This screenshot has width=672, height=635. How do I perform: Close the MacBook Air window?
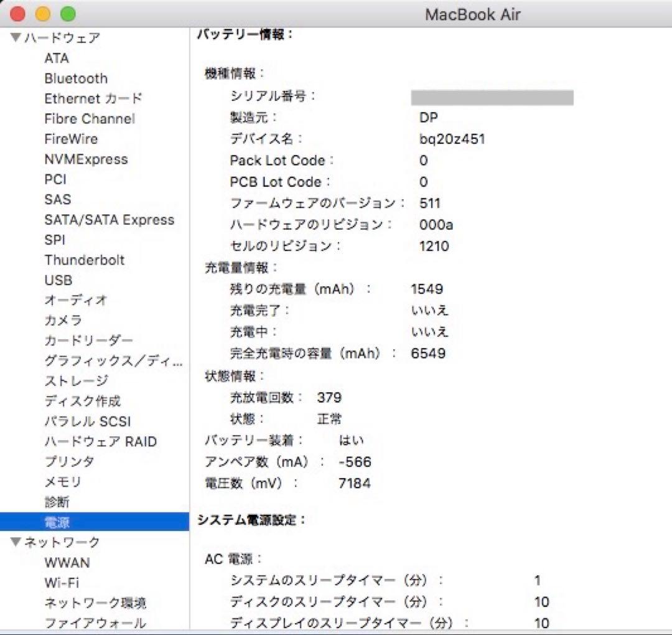18,14
